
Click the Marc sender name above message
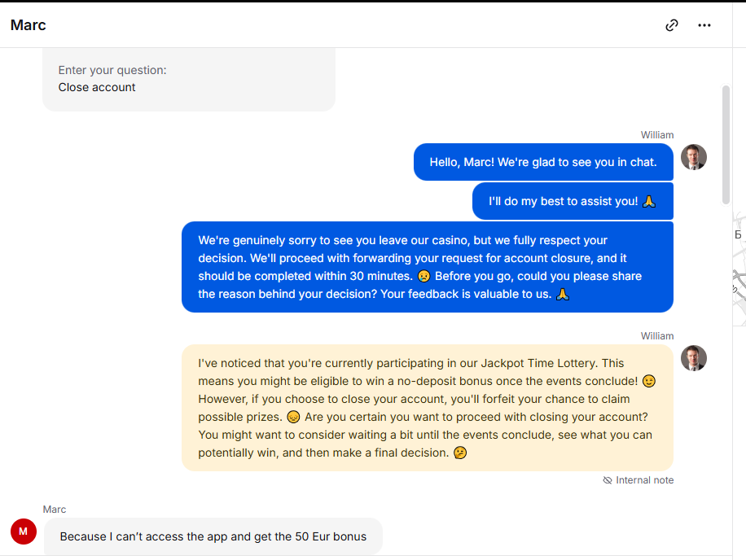(55, 510)
